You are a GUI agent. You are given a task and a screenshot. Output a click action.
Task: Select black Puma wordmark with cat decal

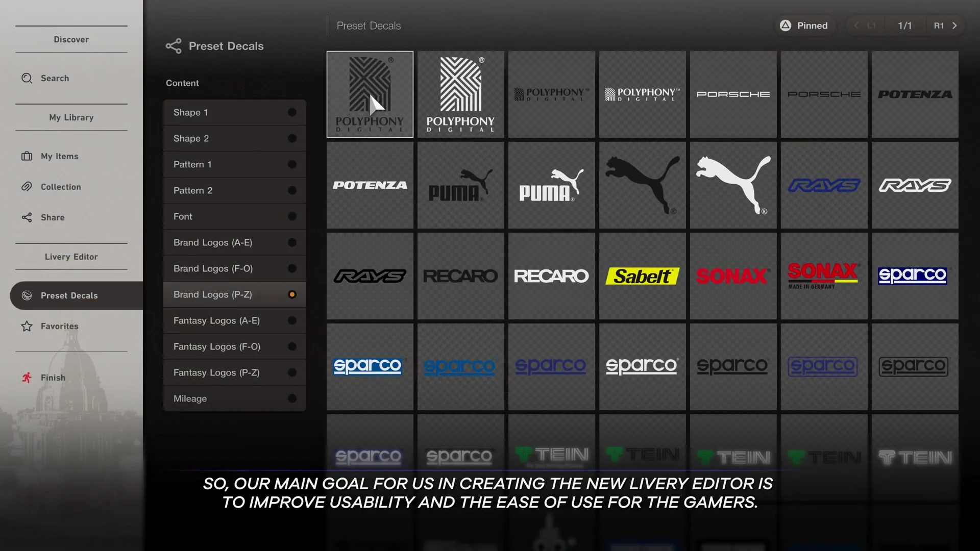click(x=461, y=185)
